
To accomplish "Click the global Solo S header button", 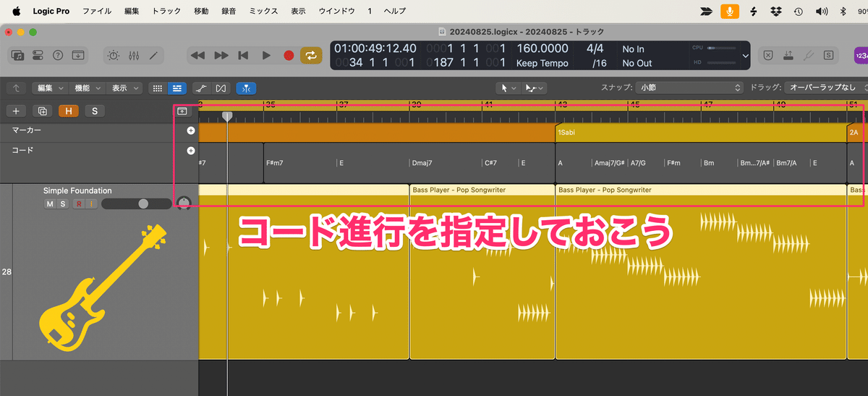I will click(95, 111).
